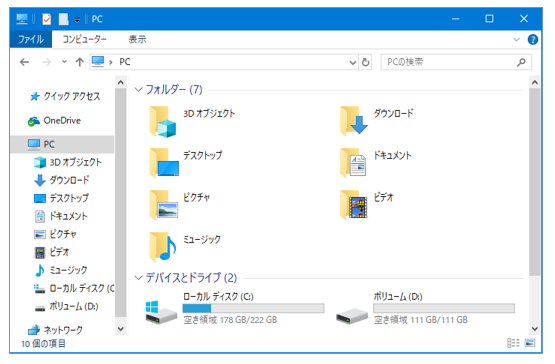Open the ピクチャ folder in main pane
Viewport: 555px width, 364px height.
coord(180,205)
